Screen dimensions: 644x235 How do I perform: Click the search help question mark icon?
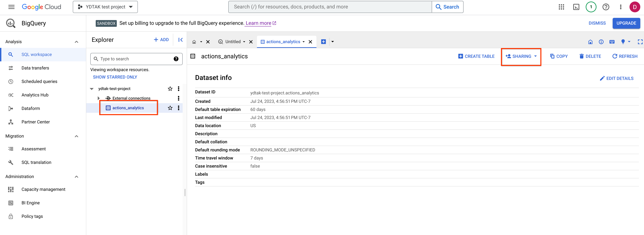pos(176,59)
